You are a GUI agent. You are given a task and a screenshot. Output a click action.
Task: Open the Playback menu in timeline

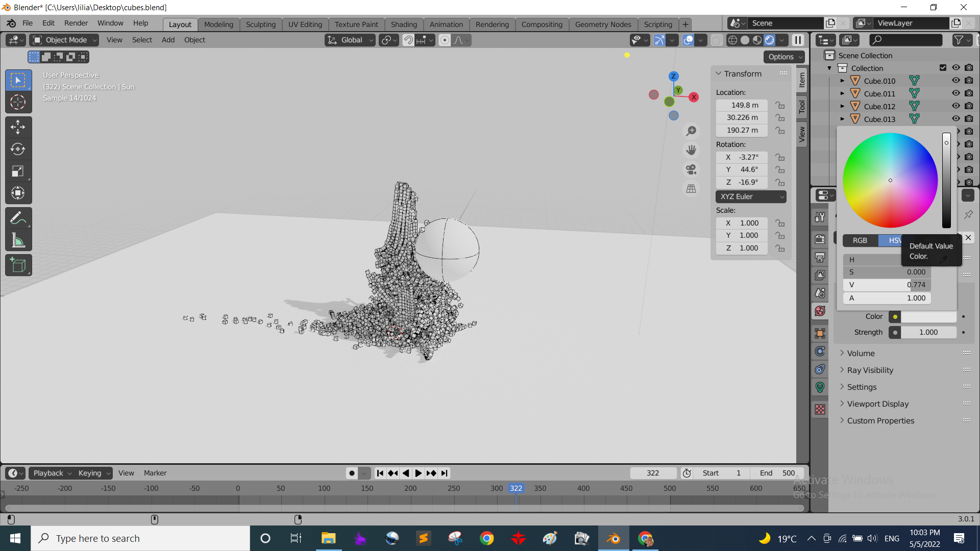click(51, 473)
